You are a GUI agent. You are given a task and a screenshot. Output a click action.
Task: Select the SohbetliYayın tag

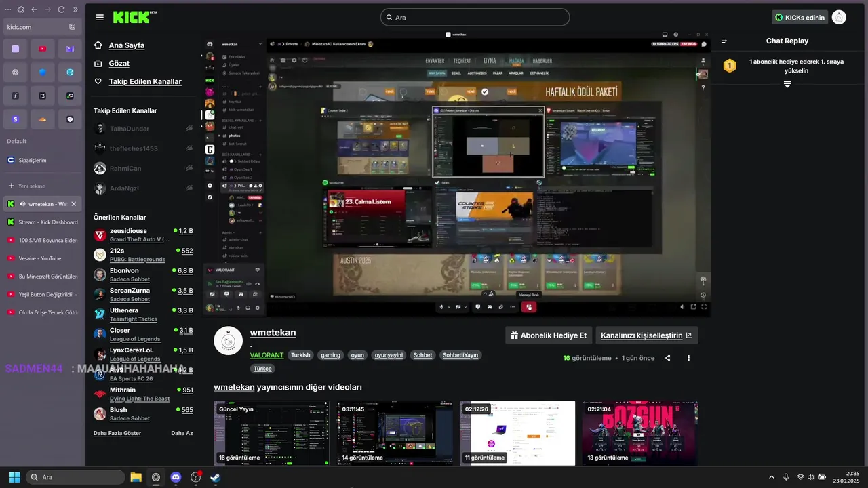[460, 355]
